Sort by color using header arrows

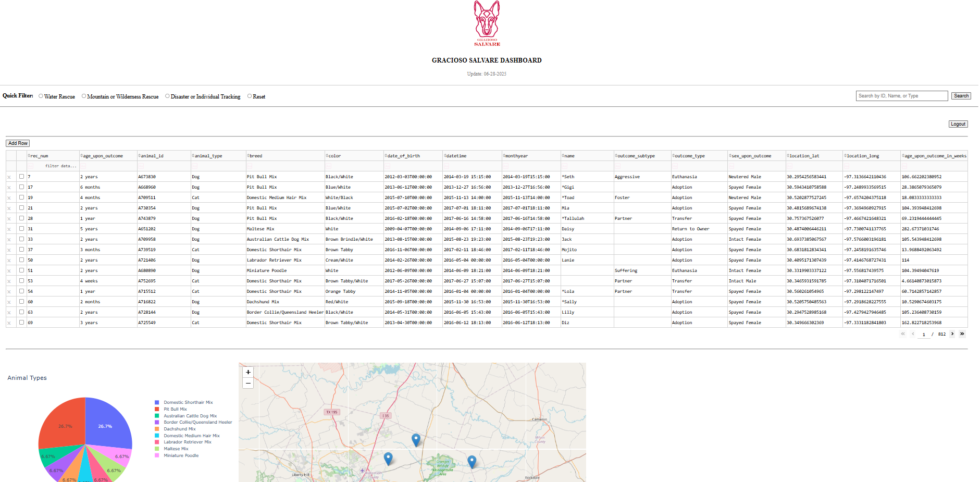click(327, 156)
